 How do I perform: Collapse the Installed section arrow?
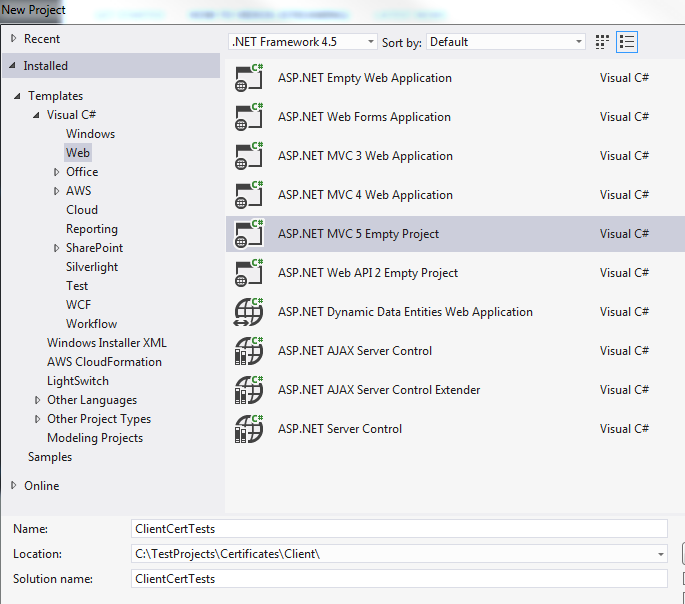13,66
